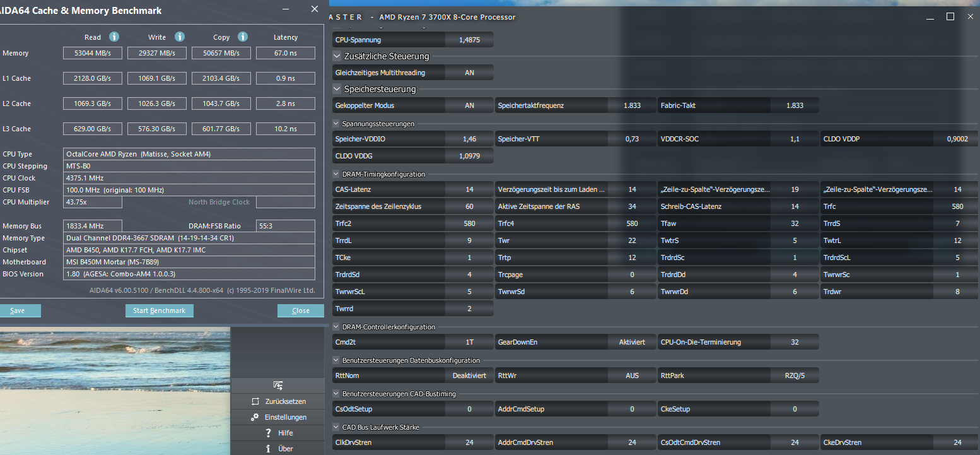Click the TwtrL value 12
Screen dimensions: 980x455
point(957,240)
